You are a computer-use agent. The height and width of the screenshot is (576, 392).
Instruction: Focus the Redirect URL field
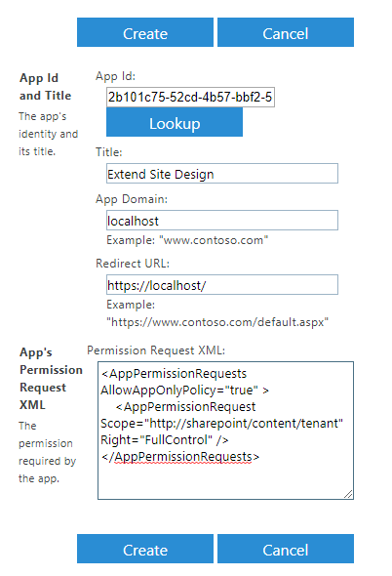coord(222,285)
